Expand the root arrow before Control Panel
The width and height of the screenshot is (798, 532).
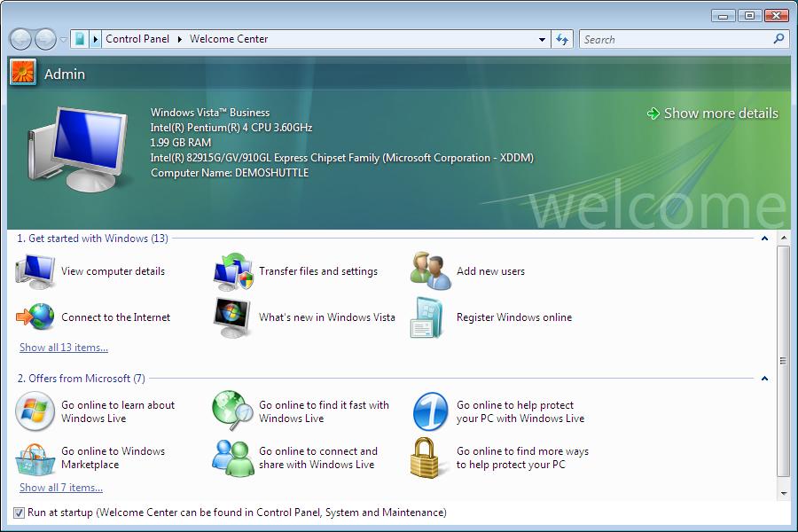point(95,39)
